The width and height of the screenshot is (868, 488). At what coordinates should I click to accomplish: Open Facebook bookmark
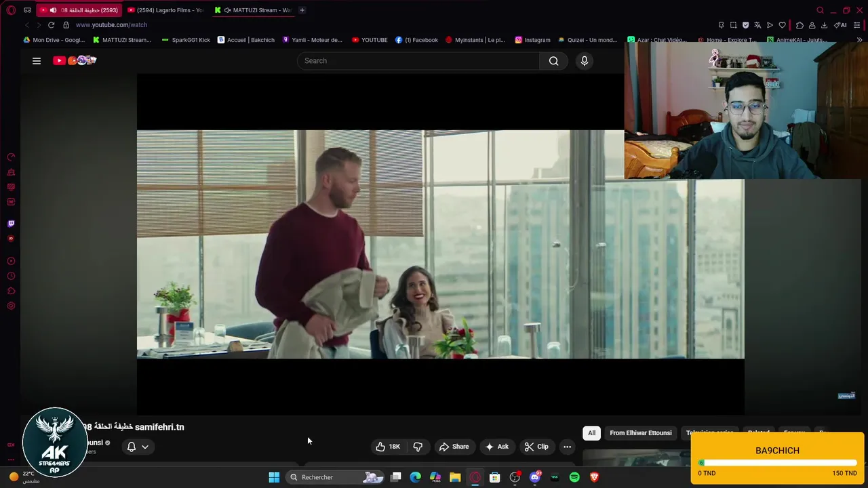[416, 40]
